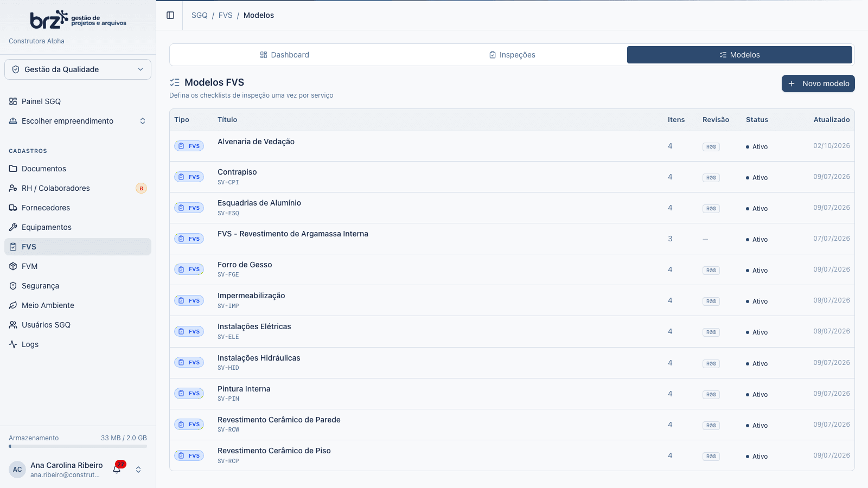Click the storage usage progress bar

click(x=78, y=446)
